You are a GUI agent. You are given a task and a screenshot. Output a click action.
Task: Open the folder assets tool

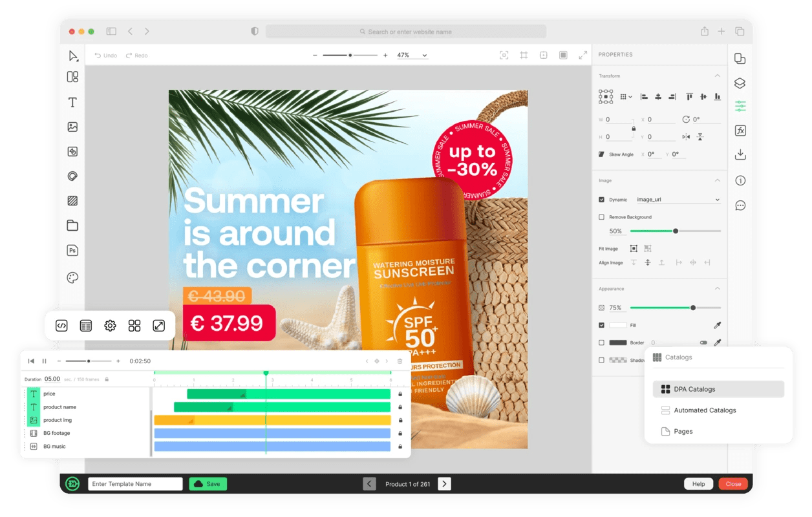72,226
